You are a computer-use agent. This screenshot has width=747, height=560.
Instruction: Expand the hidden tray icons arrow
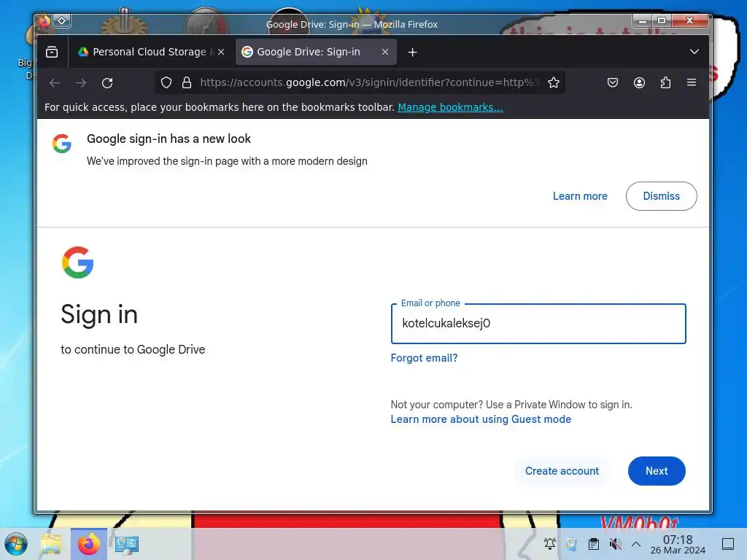(636, 544)
